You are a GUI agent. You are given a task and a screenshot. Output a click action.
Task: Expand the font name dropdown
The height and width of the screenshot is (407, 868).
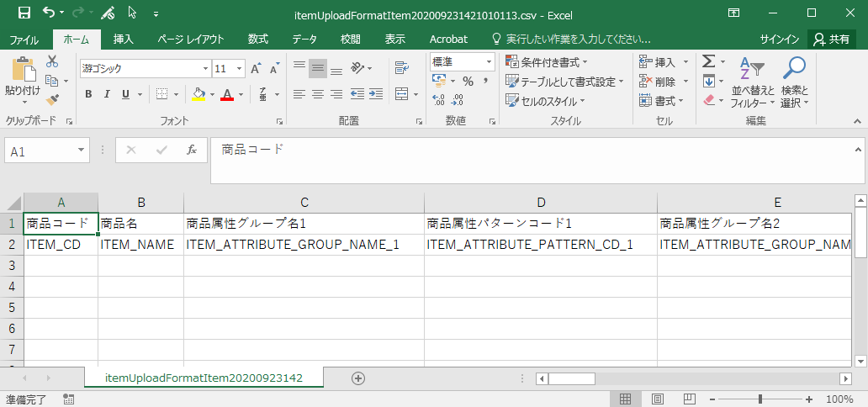pyautogui.click(x=205, y=69)
